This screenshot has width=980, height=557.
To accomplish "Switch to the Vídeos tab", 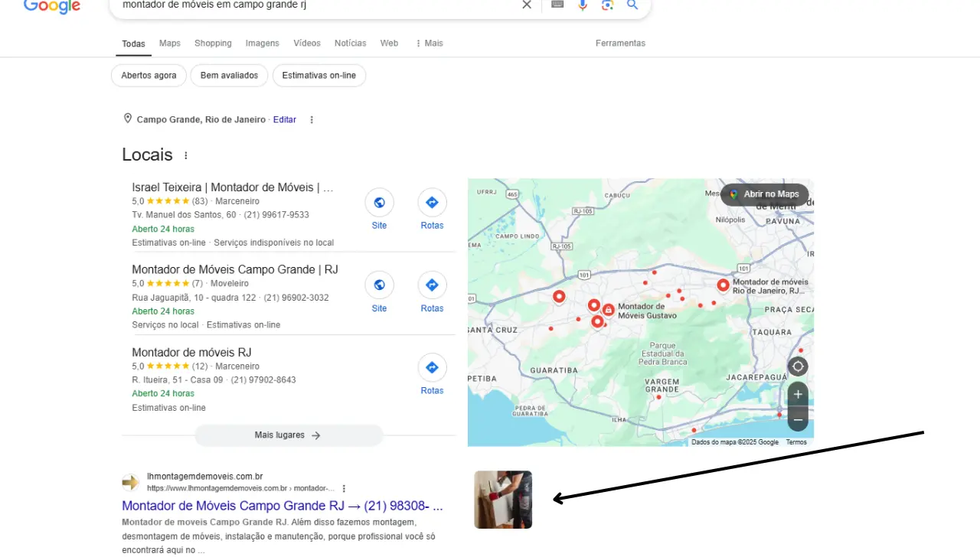I will pyautogui.click(x=307, y=44).
